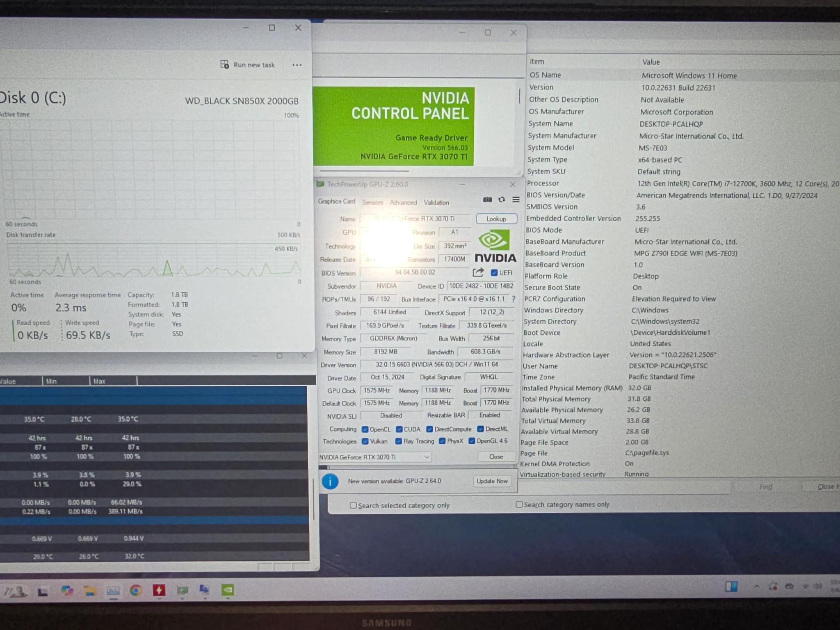Click the Close button in GPU-Z

point(496,457)
